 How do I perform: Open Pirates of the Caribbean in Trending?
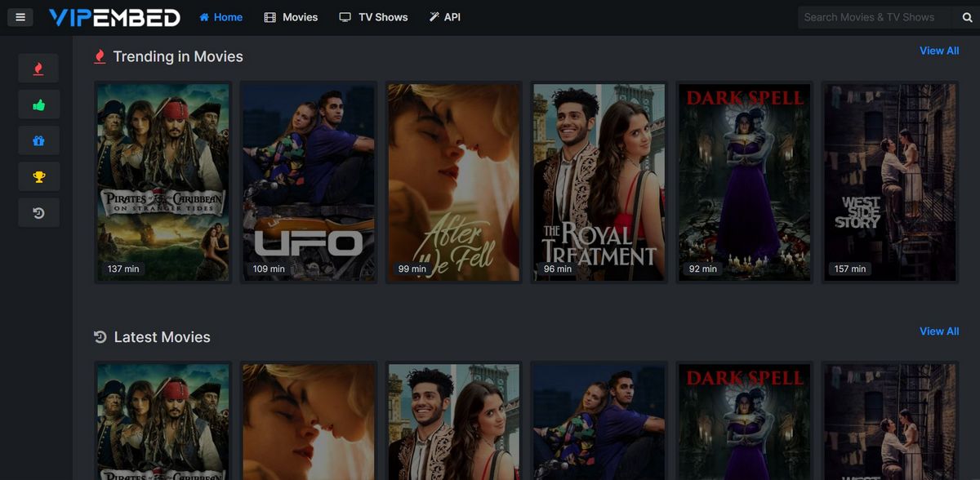pos(163,182)
